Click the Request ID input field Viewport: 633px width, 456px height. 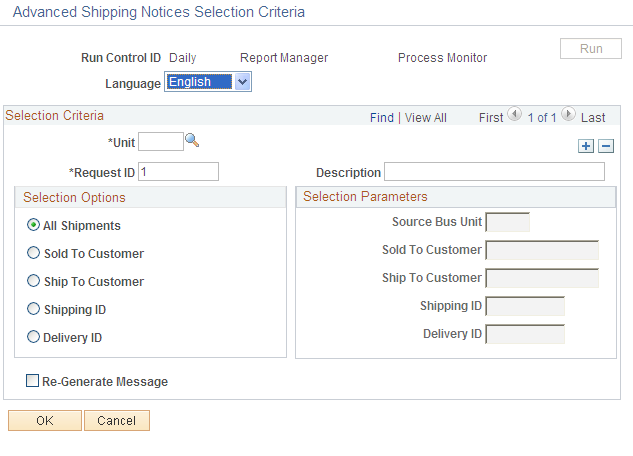coord(178,172)
